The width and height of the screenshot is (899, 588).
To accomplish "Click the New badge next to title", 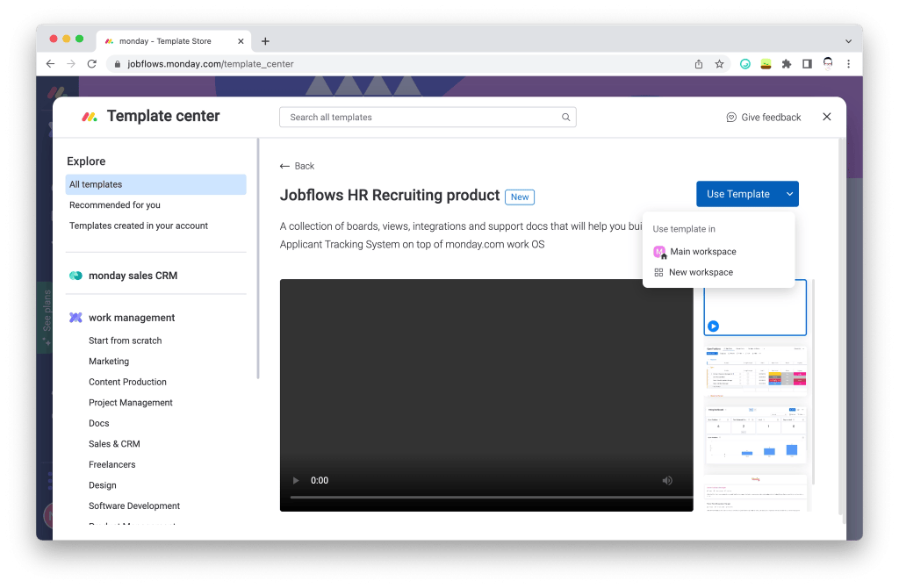I will pos(520,197).
